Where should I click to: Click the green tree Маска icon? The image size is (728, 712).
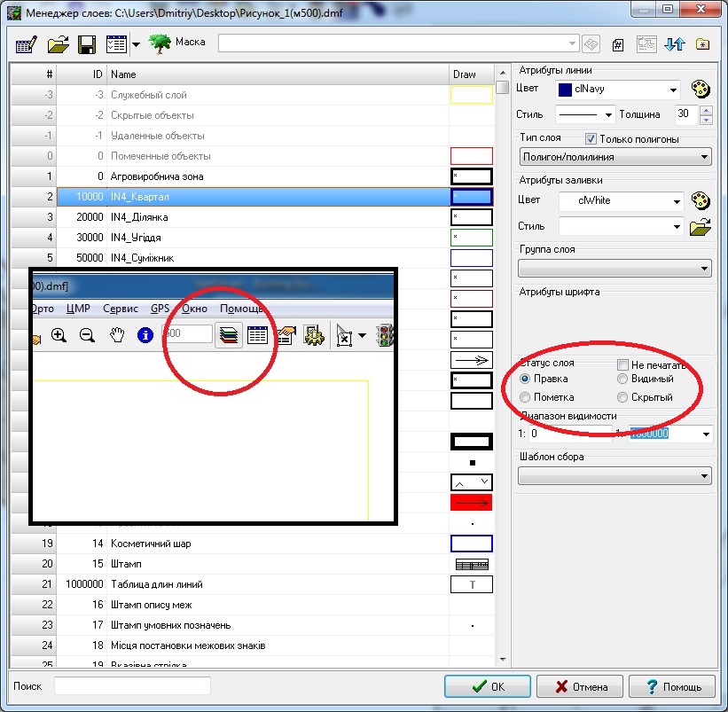coord(160,43)
